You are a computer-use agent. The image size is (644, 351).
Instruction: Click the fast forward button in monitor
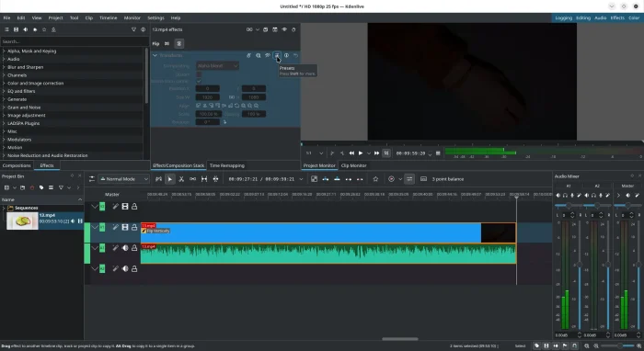tap(376, 153)
